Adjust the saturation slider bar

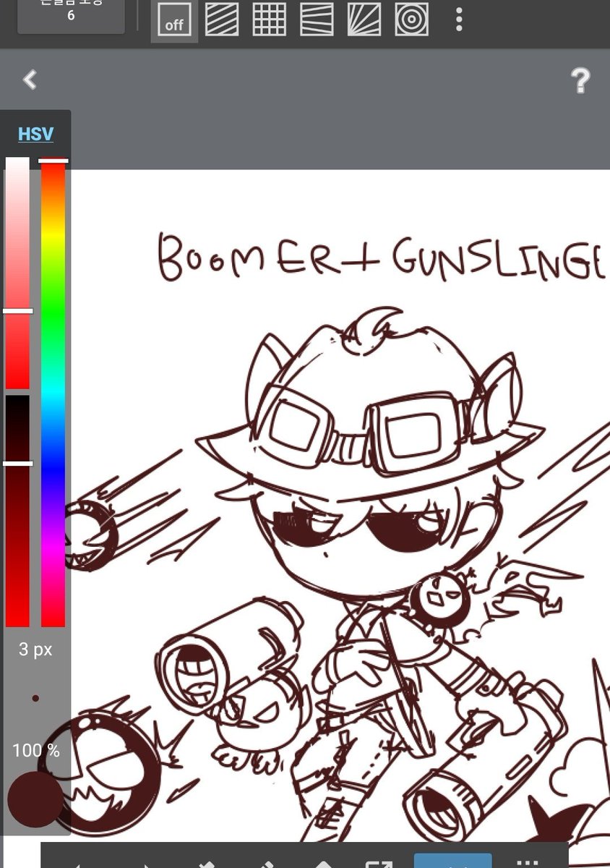click(17, 273)
